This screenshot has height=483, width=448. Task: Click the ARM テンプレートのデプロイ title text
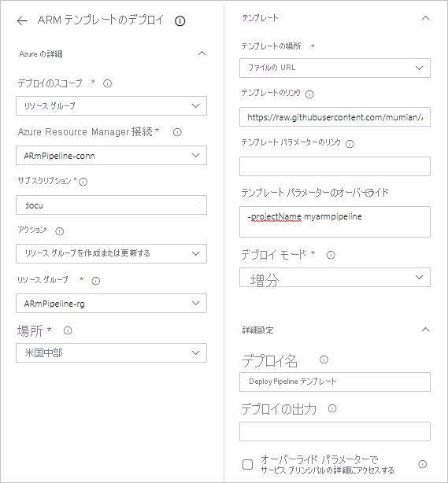coord(101,20)
